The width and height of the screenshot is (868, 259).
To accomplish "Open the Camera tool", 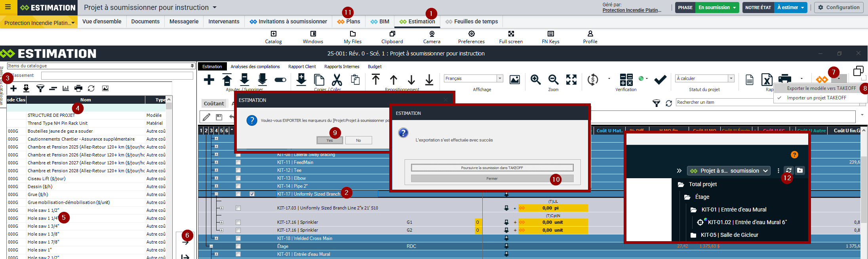I will pos(432,37).
